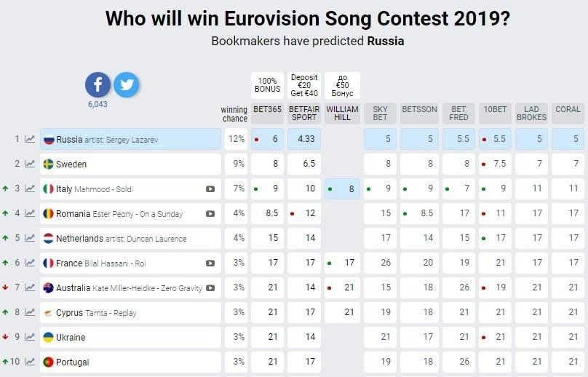Open trend chart icon for Portugal

30,362
